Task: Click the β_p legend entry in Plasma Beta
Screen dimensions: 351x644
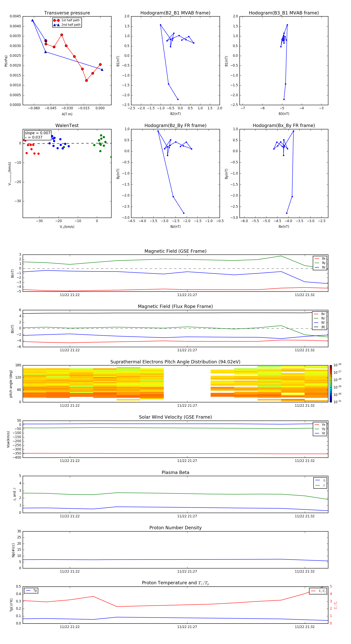Action: tap(320, 480)
